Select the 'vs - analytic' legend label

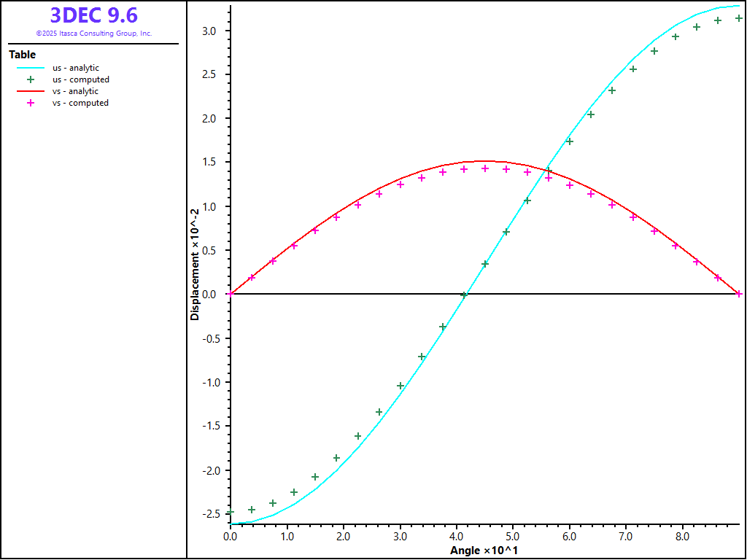pyautogui.click(x=75, y=91)
